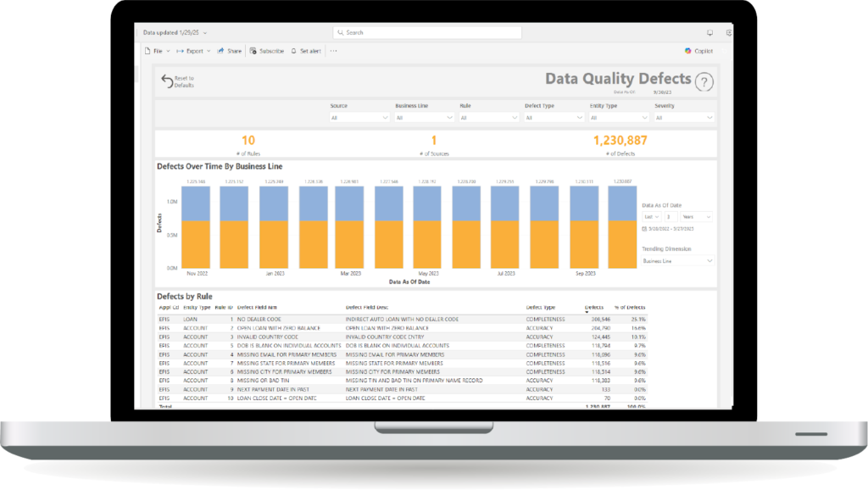This screenshot has width=868, height=490.
Task: Open the Severity filter dropdown
Action: (683, 118)
